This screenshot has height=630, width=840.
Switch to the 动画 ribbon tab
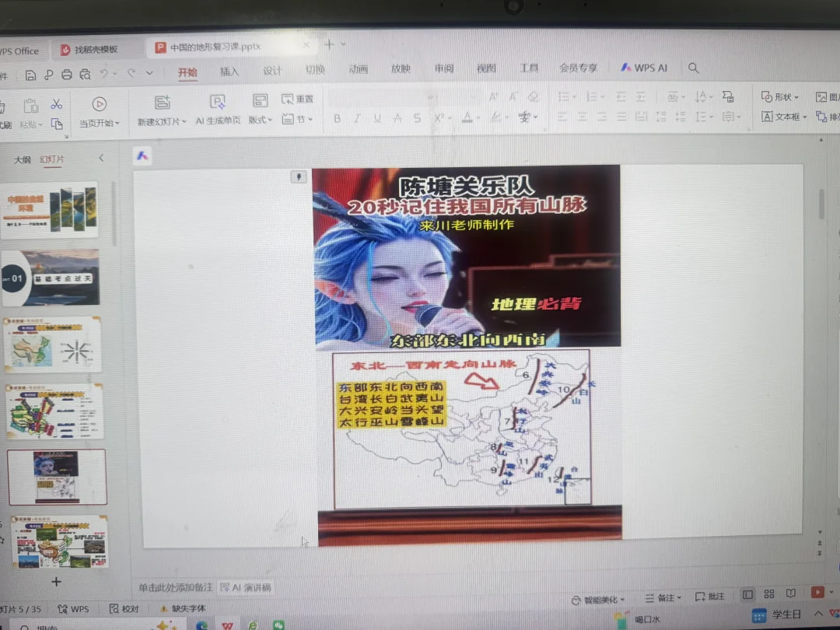click(x=358, y=69)
